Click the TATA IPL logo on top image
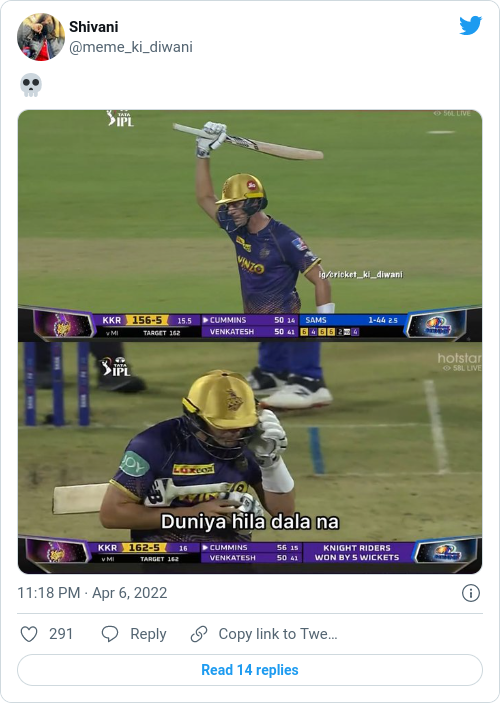 [120, 118]
